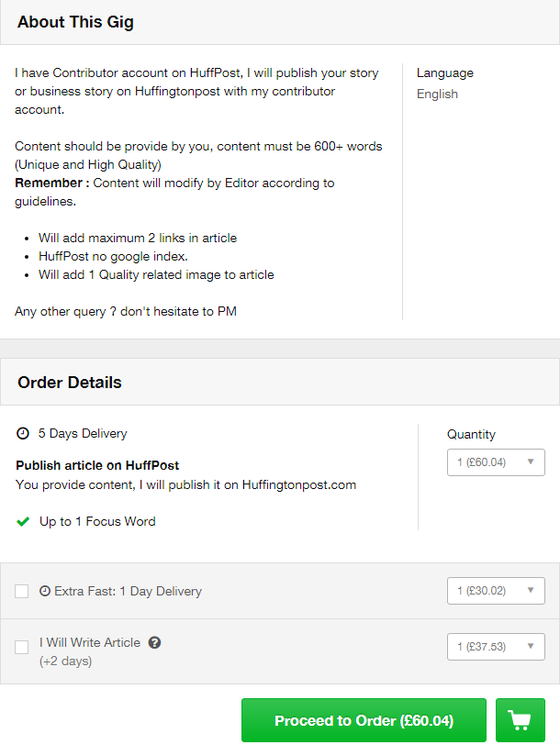Viewport: 560px width, 756px height.
Task: Click the Quantity label
Action: 471,434
